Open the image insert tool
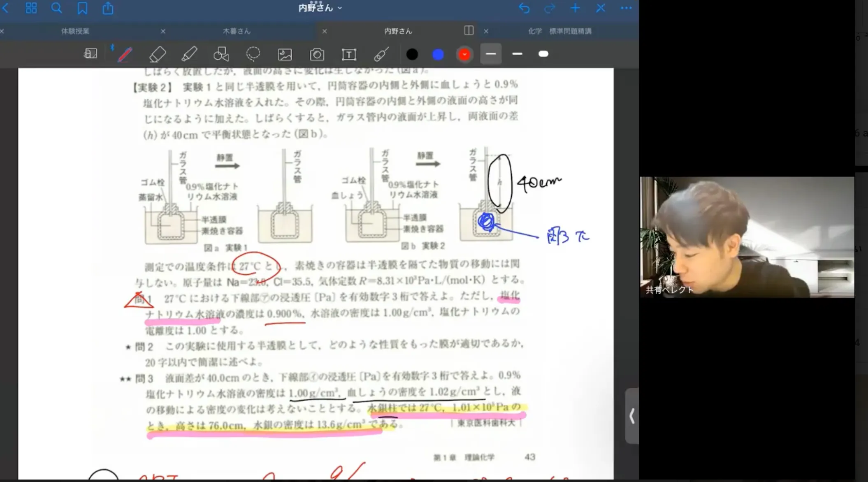The height and width of the screenshot is (482, 868). tap(285, 54)
